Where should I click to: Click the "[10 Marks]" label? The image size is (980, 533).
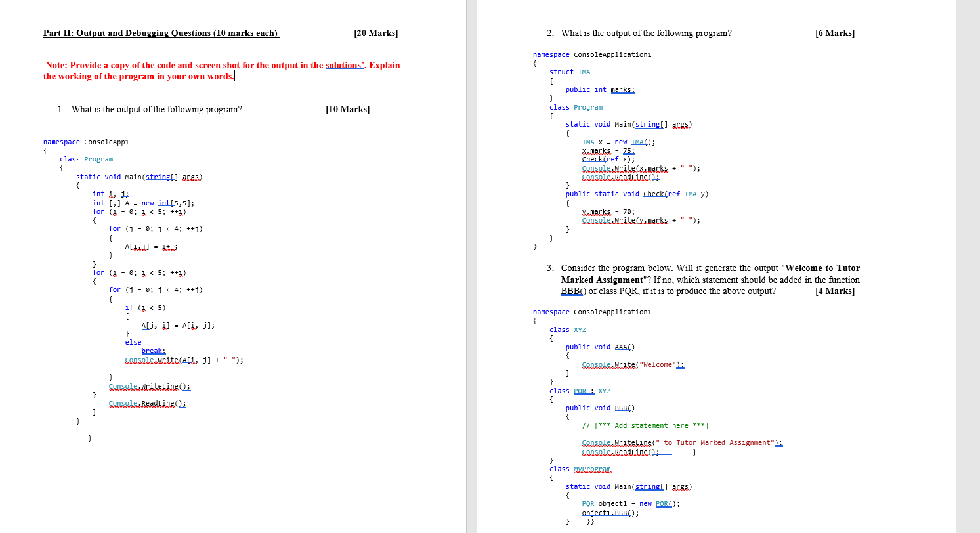click(x=349, y=109)
